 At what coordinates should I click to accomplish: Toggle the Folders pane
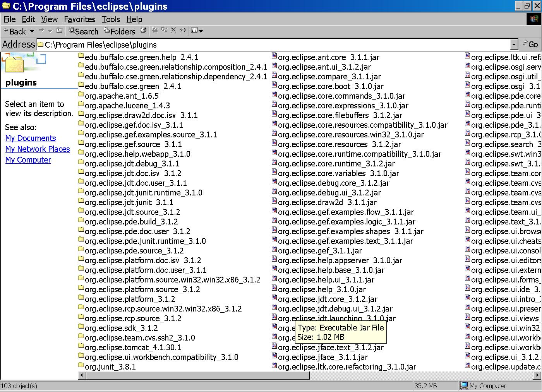click(x=119, y=31)
